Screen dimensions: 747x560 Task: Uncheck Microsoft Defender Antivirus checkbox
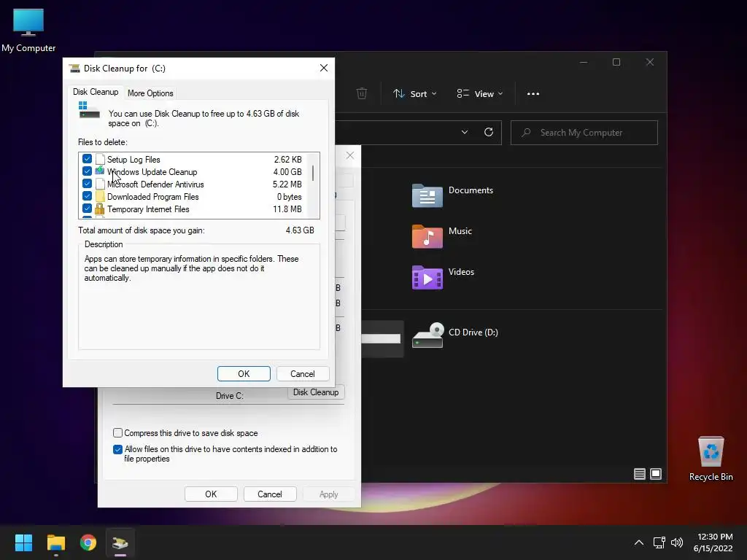87,184
